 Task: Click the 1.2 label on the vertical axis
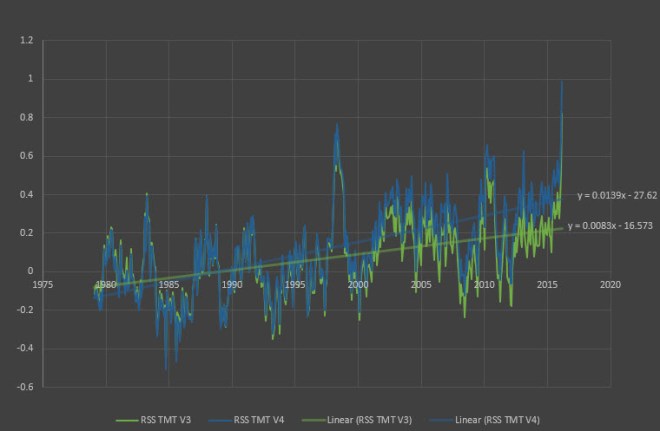pos(27,41)
